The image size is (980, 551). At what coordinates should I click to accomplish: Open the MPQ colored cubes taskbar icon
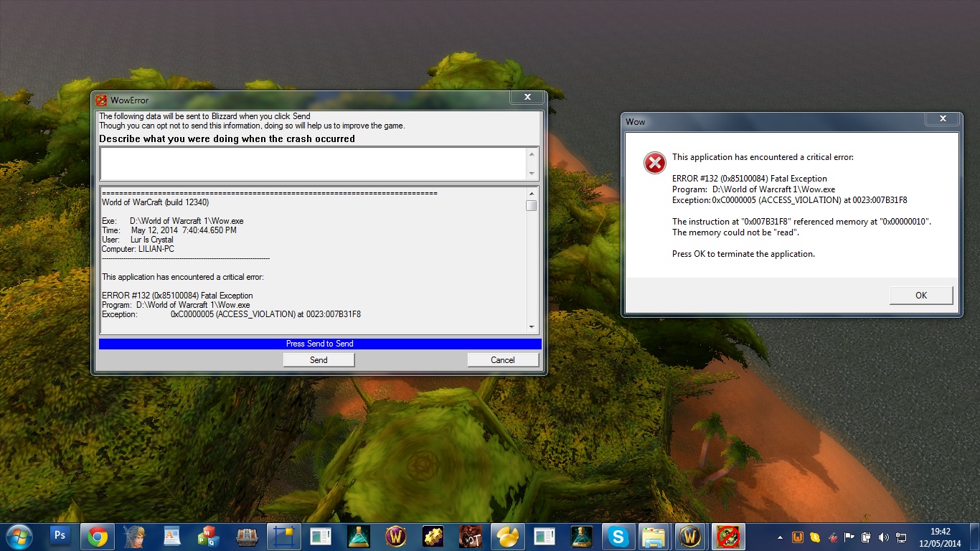click(x=209, y=536)
